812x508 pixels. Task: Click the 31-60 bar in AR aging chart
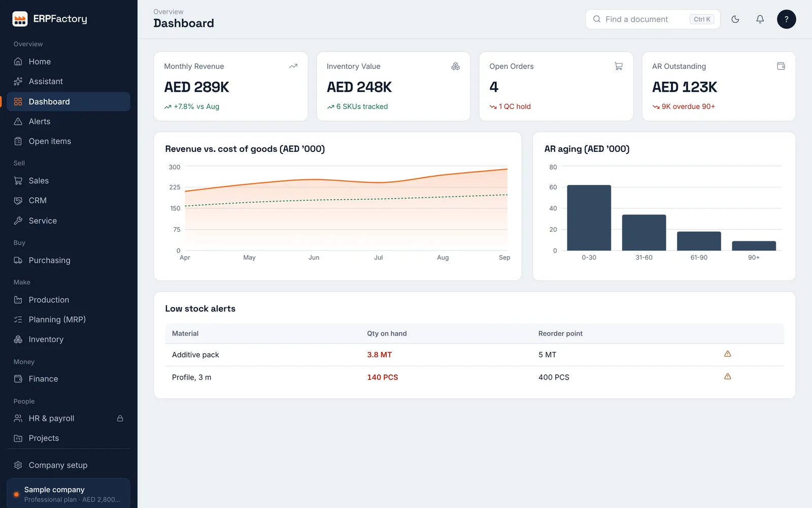coord(644,233)
